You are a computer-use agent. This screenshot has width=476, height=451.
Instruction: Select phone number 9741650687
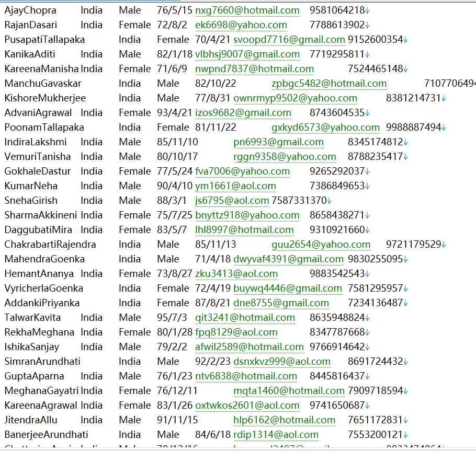[x=337, y=405]
